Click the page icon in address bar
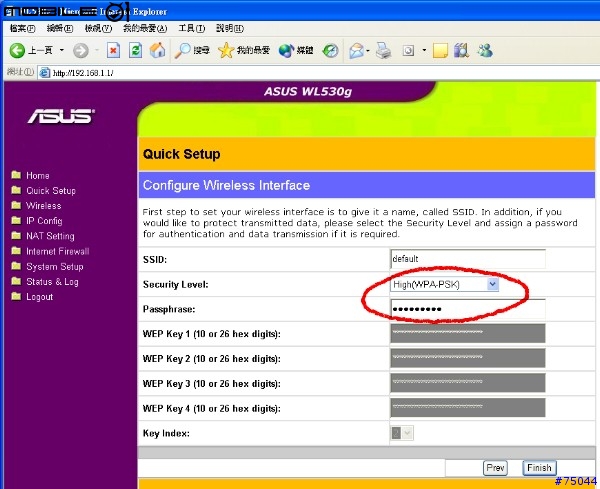The height and width of the screenshot is (489, 600). pyautogui.click(x=45, y=73)
